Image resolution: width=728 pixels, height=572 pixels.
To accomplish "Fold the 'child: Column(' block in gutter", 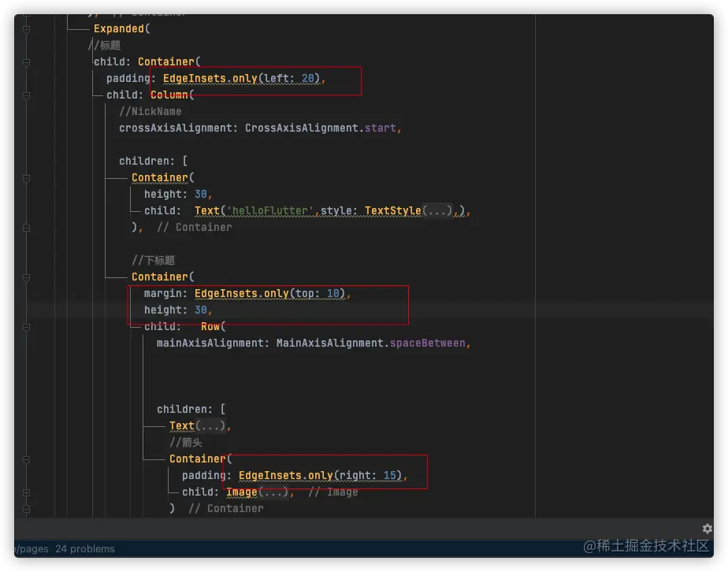I will click(27, 95).
